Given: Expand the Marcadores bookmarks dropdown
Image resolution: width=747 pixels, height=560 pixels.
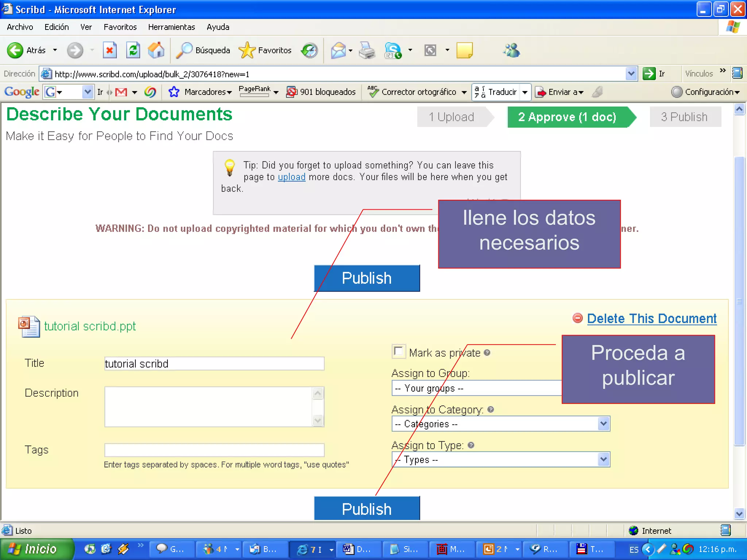Looking at the screenshot, I should [229, 92].
